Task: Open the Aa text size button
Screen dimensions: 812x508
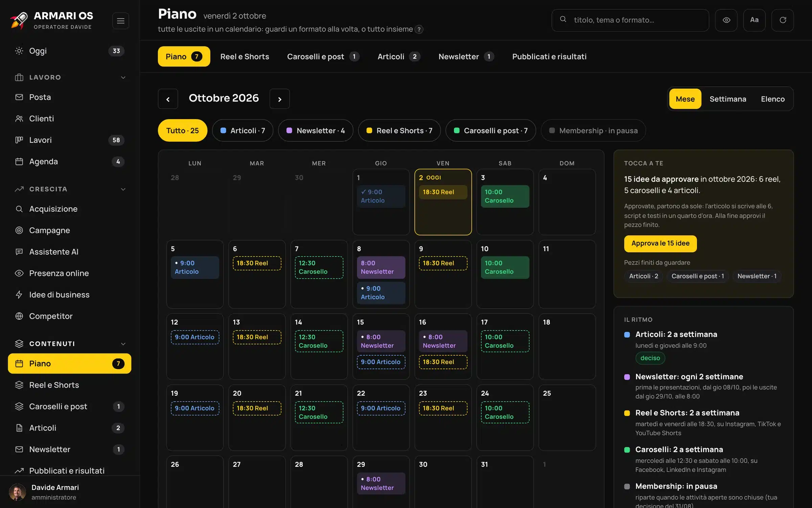Action: coord(754,20)
